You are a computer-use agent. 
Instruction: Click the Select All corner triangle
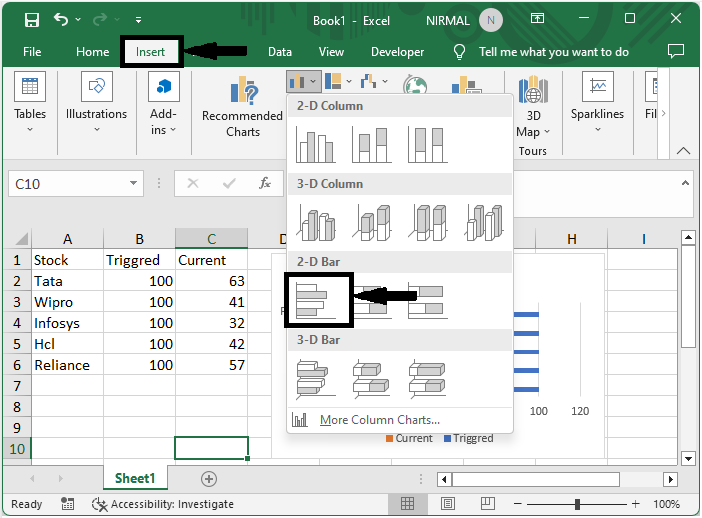click(x=21, y=239)
